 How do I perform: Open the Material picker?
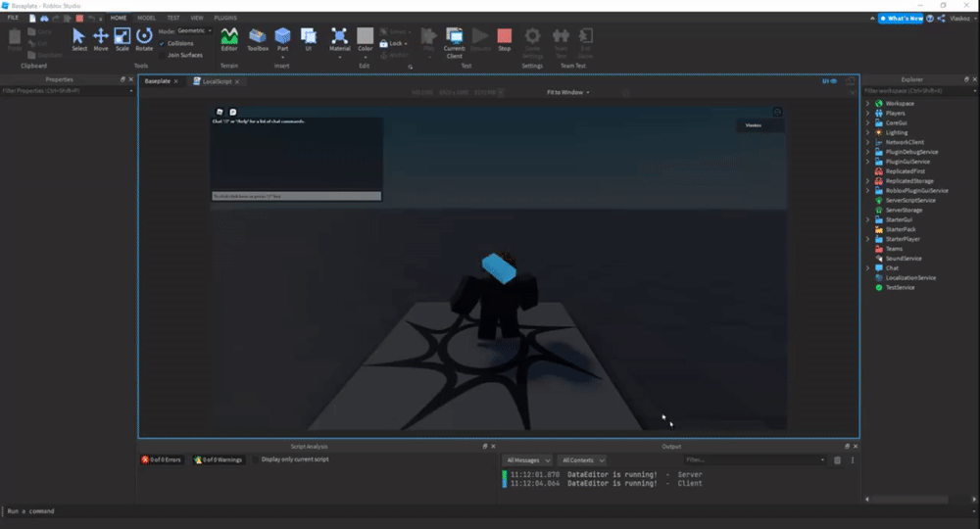[339, 39]
